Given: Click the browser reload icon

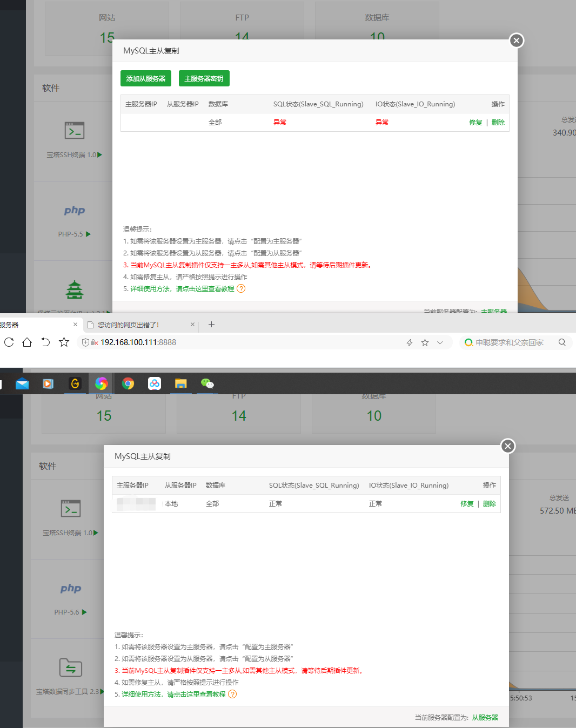Looking at the screenshot, I should click(9, 342).
